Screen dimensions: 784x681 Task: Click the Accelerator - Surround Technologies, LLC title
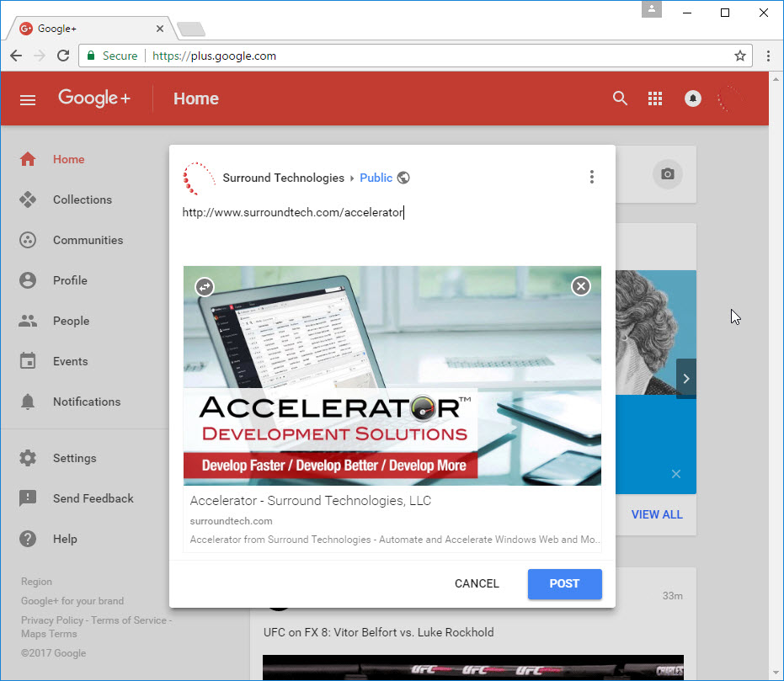click(311, 501)
